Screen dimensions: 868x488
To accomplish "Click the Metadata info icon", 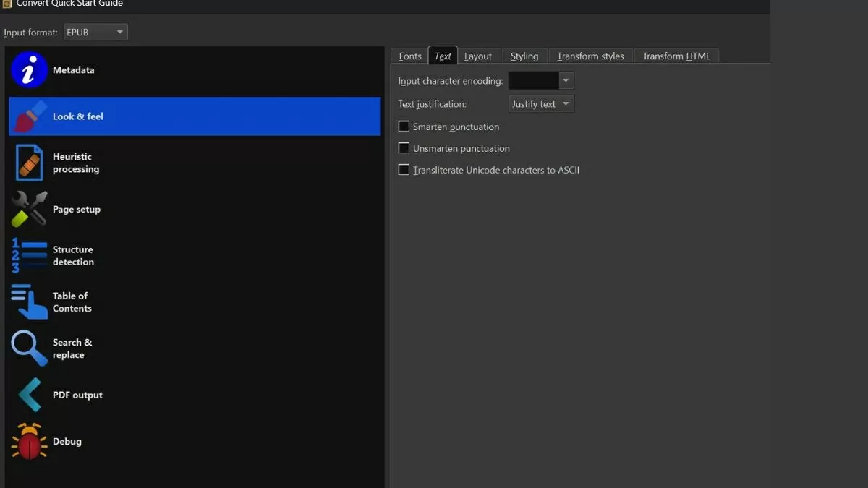I will tap(29, 70).
